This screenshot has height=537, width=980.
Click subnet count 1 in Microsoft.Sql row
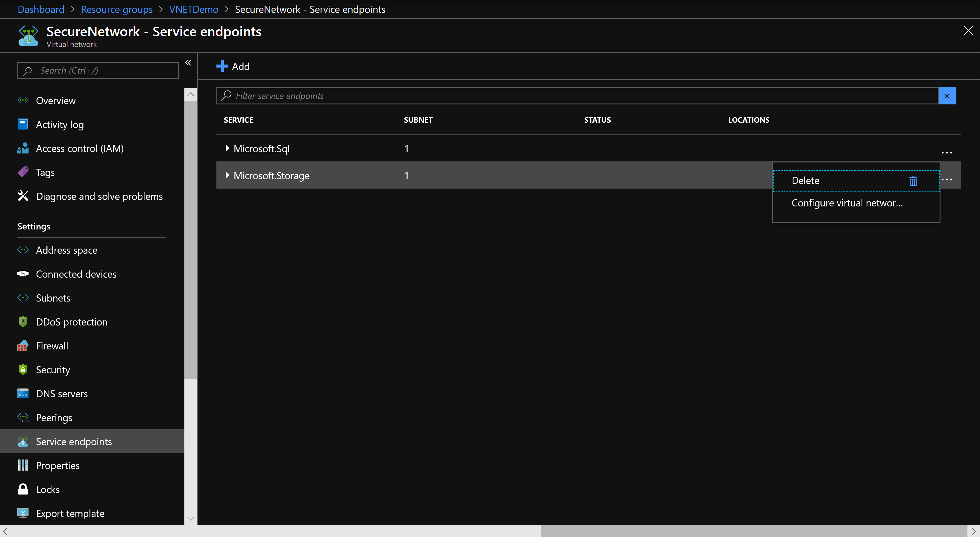tap(406, 148)
